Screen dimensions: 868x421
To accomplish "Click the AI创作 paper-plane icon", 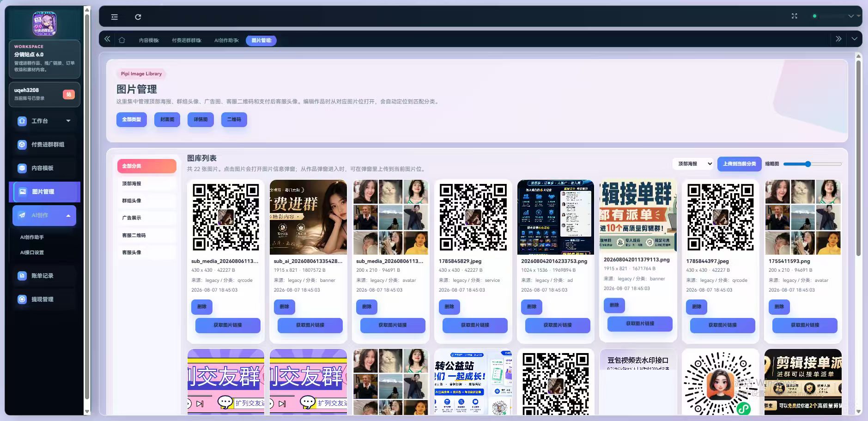I will point(22,215).
